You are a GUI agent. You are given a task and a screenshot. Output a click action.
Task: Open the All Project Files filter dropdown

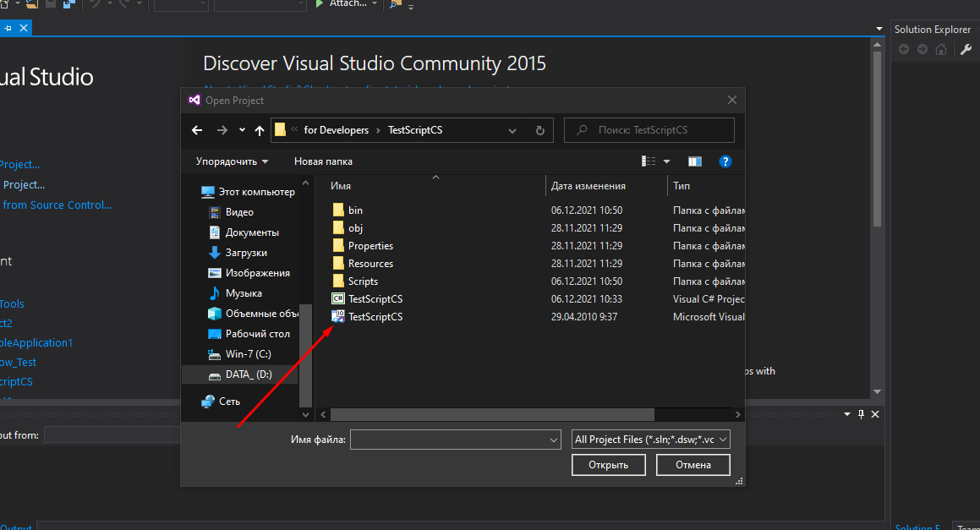click(650, 440)
